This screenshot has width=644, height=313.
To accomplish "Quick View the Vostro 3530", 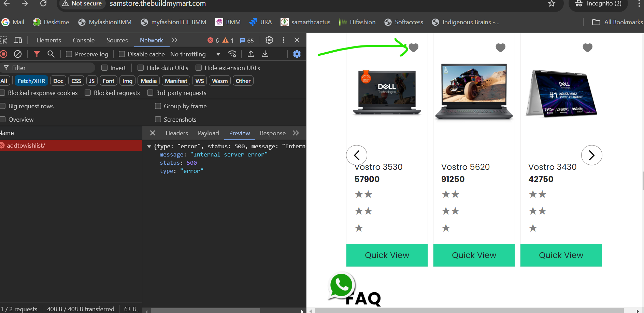I will [387, 255].
